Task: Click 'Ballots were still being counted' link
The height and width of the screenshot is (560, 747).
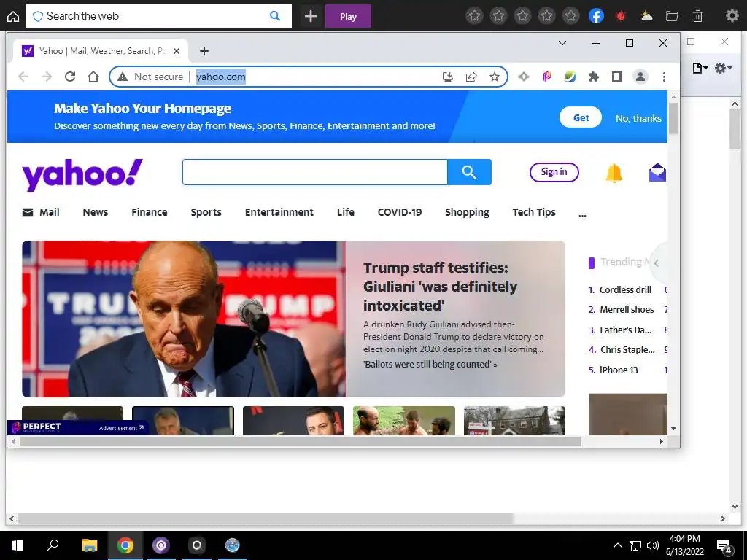Action: click(x=430, y=365)
